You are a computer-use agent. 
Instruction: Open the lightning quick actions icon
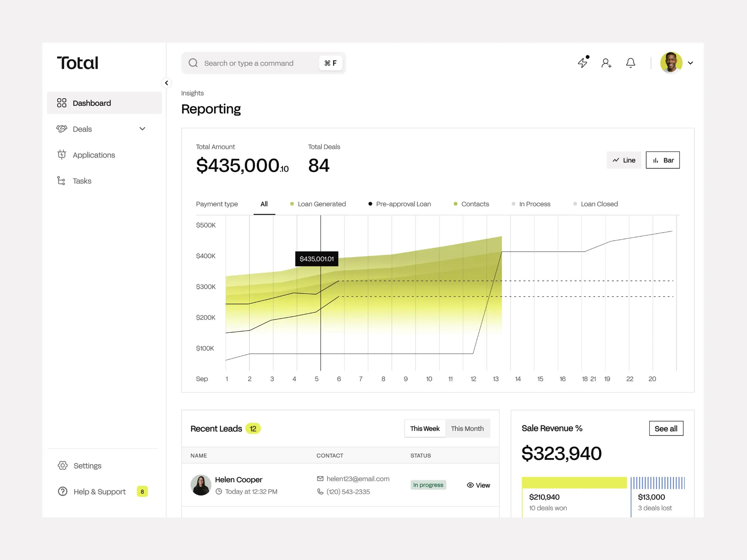tap(583, 63)
